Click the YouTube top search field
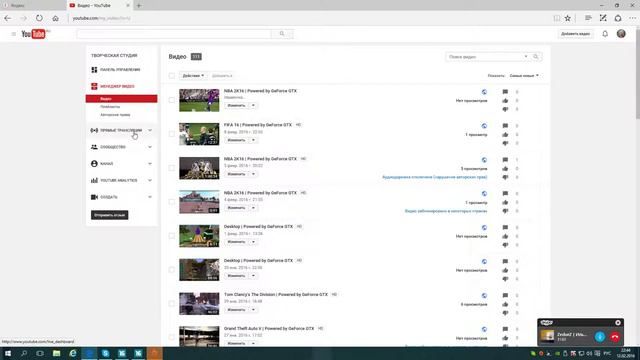640x360 pixels. click(174, 33)
